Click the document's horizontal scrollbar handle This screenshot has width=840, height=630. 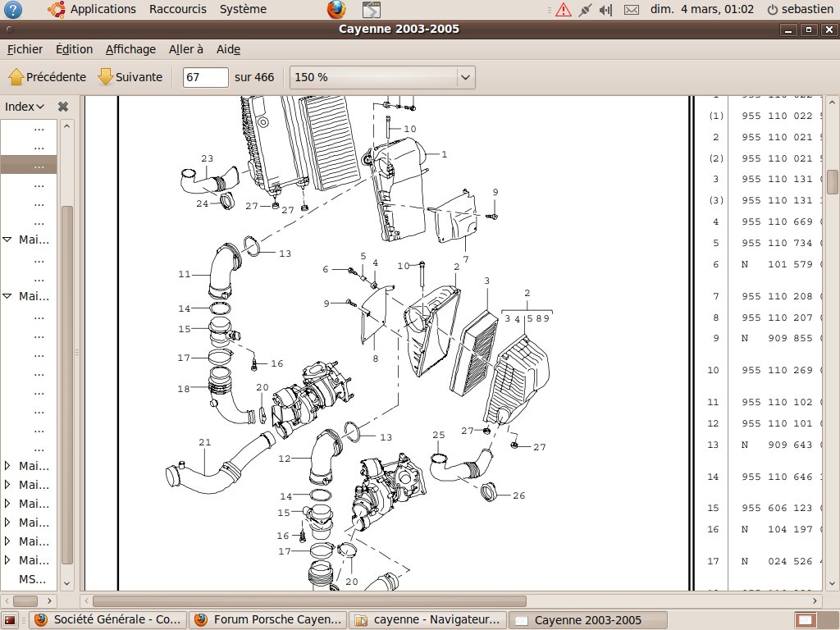(309, 601)
